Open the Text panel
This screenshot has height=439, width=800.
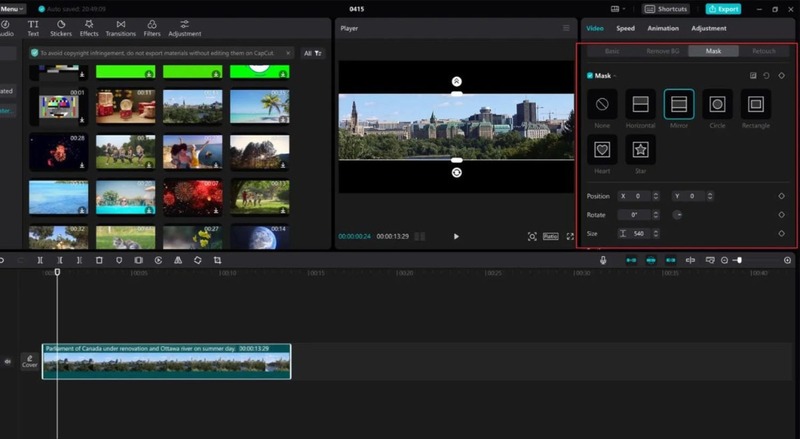(x=33, y=29)
